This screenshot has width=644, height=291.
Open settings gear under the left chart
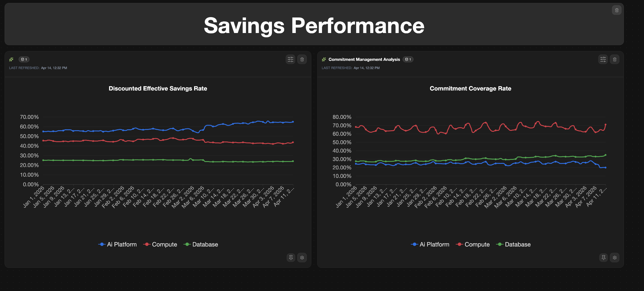click(x=302, y=258)
